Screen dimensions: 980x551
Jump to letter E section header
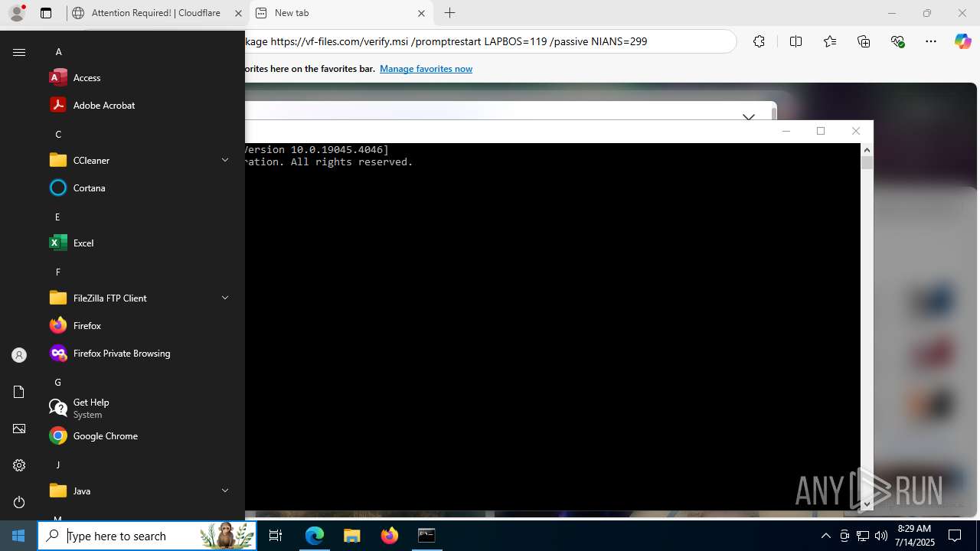(x=57, y=217)
